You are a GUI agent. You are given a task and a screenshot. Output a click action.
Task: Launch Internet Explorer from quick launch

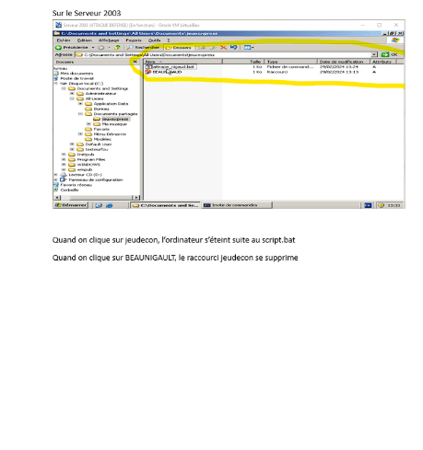tap(109, 205)
